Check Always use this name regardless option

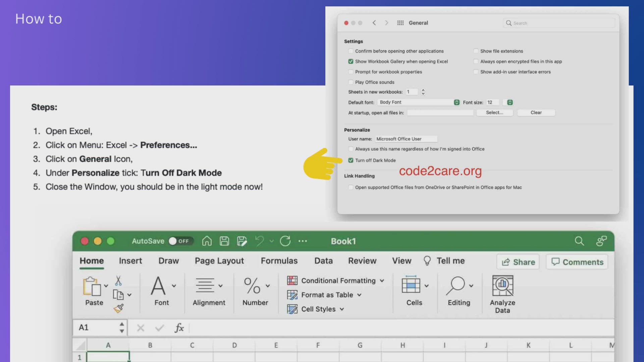coord(351,149)
